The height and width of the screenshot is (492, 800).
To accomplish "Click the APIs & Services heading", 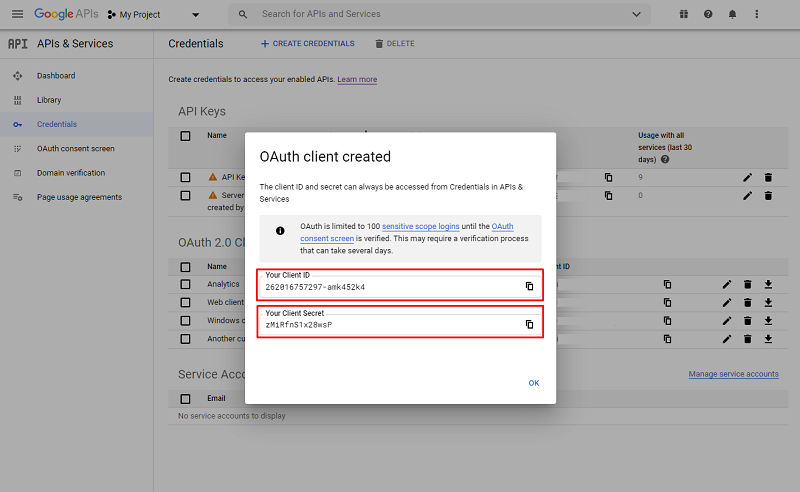I will click(x=75, y=44).
